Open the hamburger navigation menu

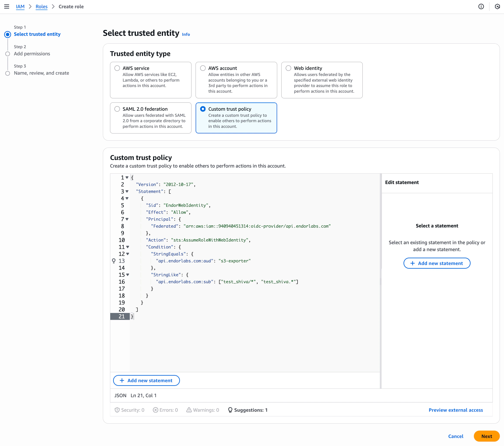(x=7, y=7)
